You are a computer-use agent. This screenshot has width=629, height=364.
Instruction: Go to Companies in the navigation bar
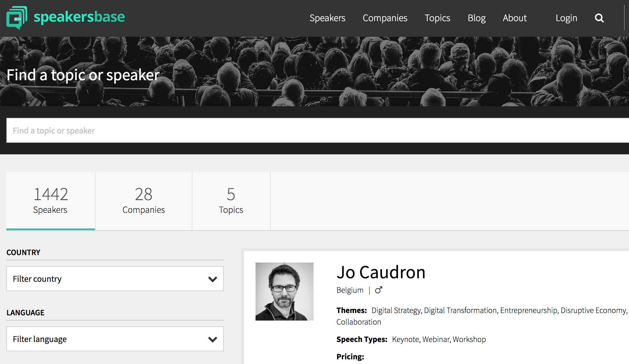(x=385, y=18)
